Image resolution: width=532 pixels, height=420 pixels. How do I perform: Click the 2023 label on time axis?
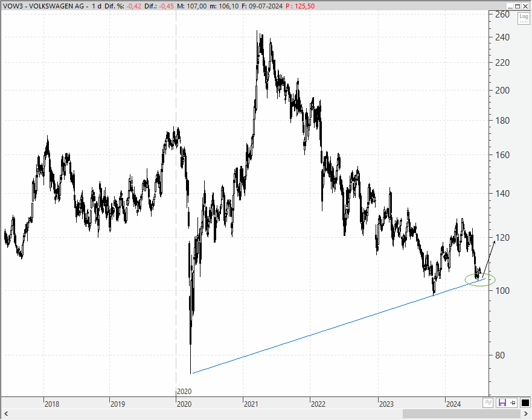[x=386, y=404]
